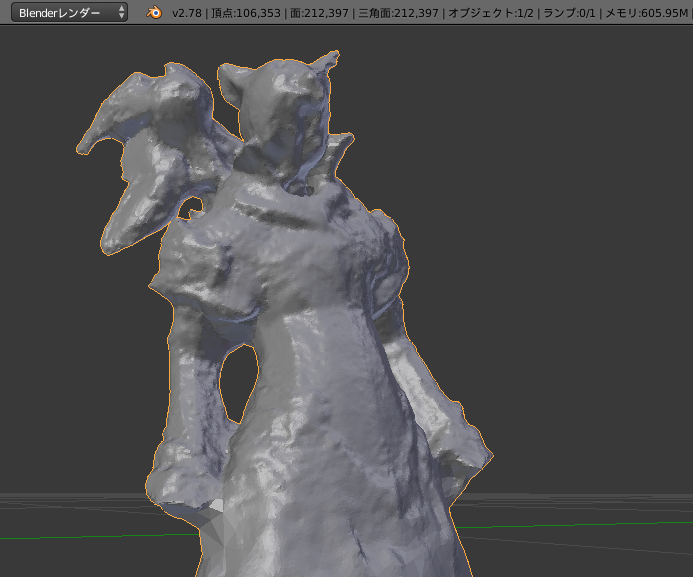Click the Blender logo icon
Image resolution: width=693 pixels, height=577 pixels.
[x=154, y=13]
